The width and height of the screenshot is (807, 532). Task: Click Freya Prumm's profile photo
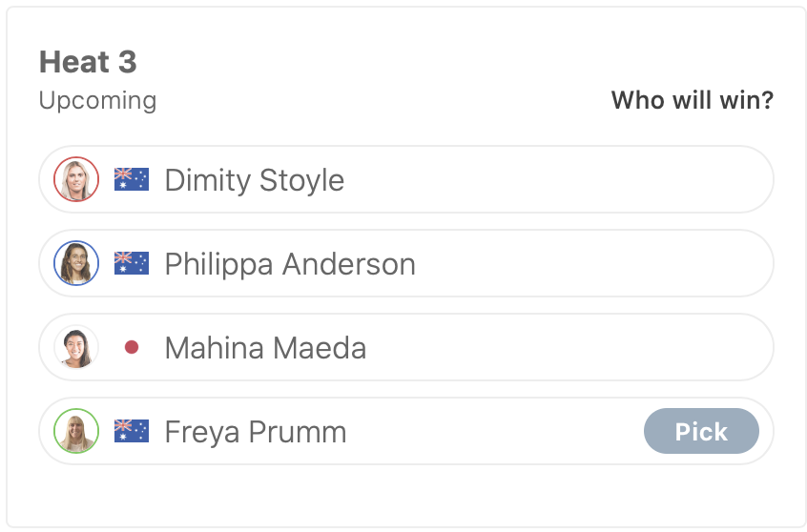click(76, 431)
